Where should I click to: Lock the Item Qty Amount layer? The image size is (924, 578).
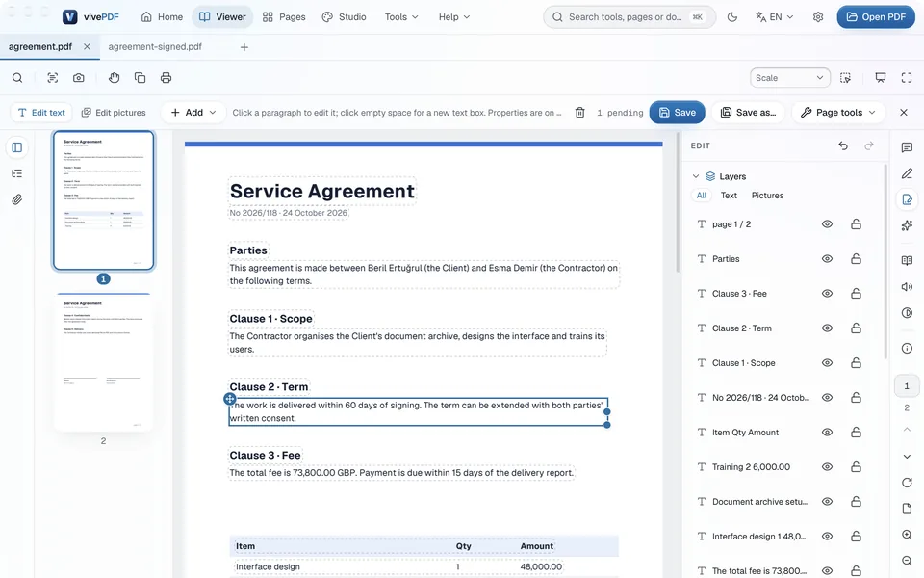tap(857, 433)
